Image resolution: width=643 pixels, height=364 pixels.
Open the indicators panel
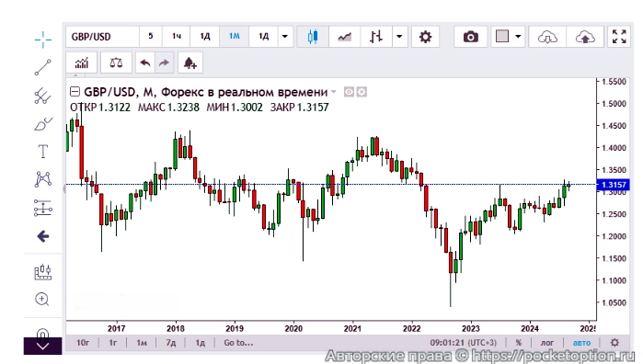click(x=82, y=63)
